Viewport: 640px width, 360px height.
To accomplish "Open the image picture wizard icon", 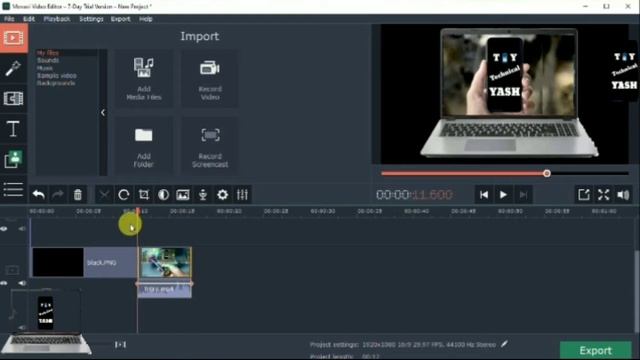I will tap(183, 195).
